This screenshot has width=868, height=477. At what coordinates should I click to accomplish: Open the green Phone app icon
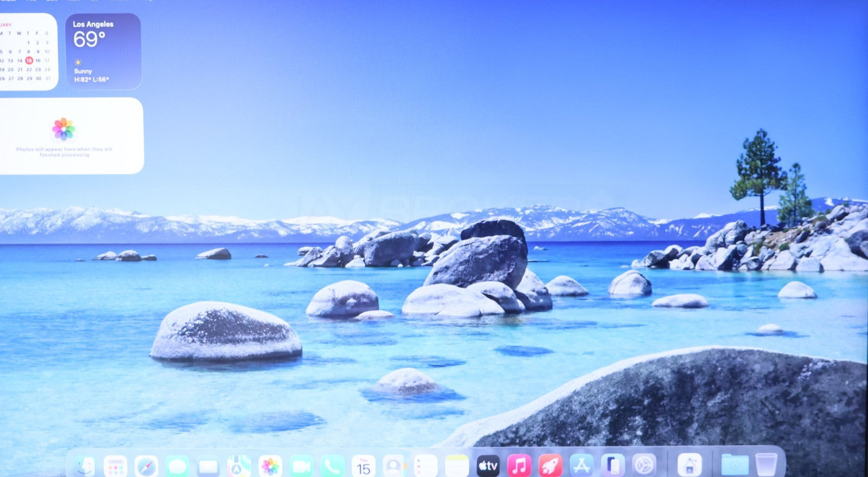click(x=332, y=466)
